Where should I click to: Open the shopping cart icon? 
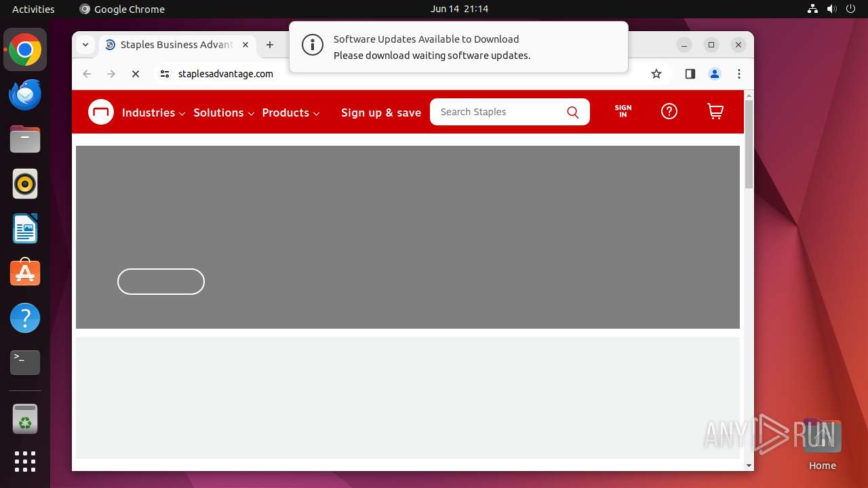[x=715, y=111]
